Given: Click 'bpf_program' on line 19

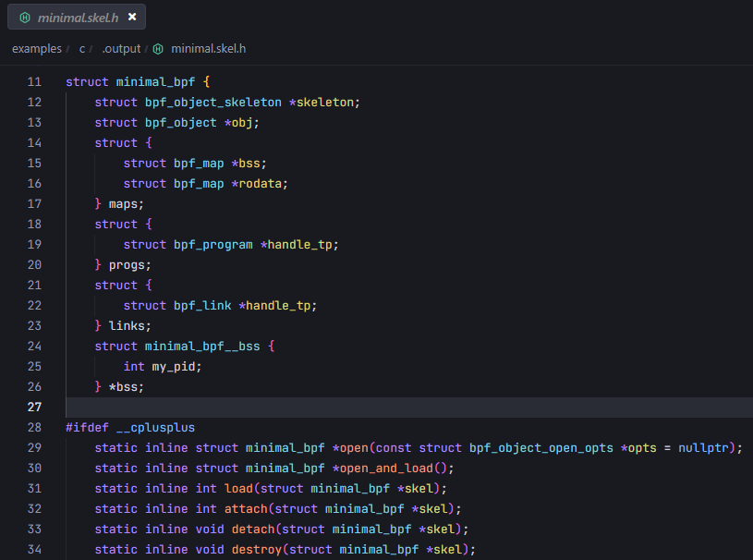Looking at the screenshot, I should click(x=213, y=245).
